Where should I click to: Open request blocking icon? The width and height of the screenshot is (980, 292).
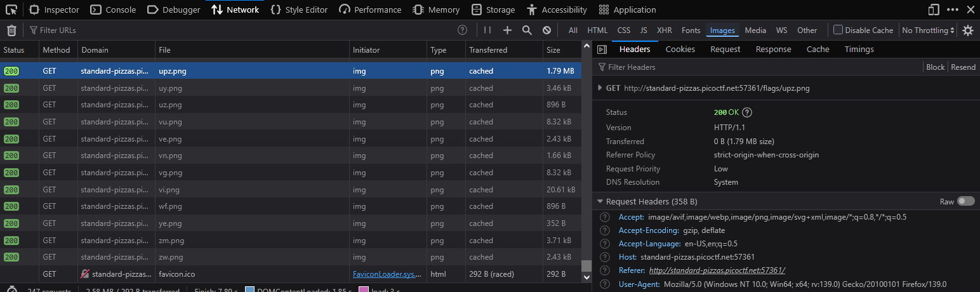(546, 30)
